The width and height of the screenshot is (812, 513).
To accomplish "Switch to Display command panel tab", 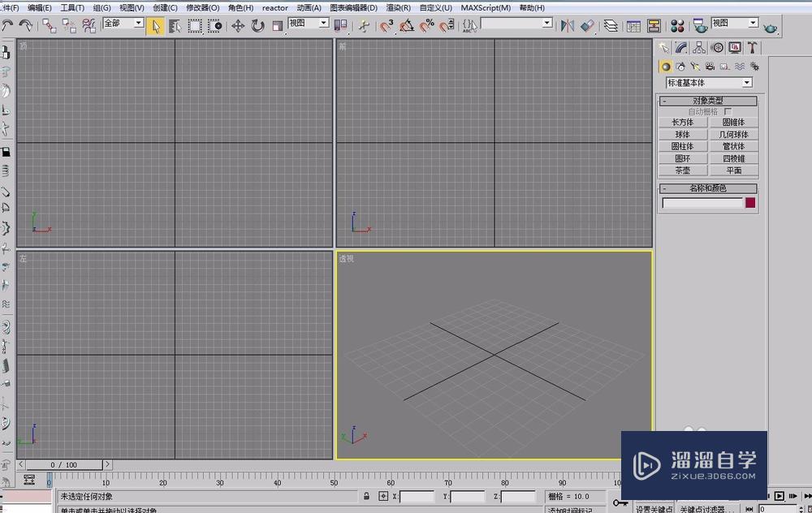I will (735, 48).
